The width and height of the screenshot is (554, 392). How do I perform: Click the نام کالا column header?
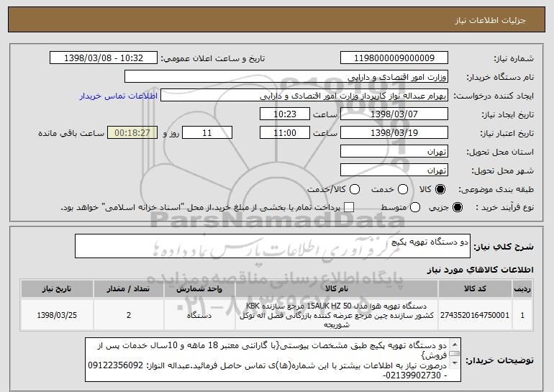point(337,289)
